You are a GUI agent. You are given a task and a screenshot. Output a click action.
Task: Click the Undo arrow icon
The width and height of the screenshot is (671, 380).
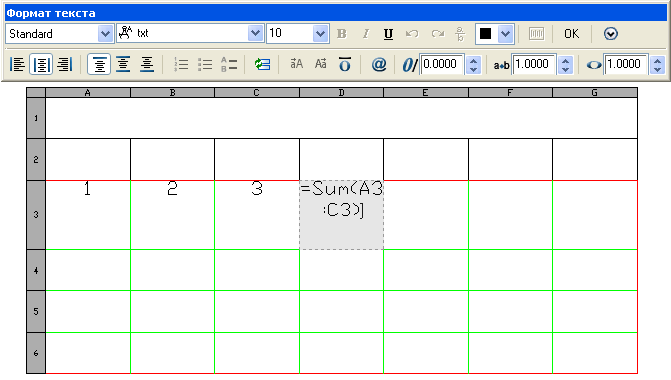click(412, 34)
